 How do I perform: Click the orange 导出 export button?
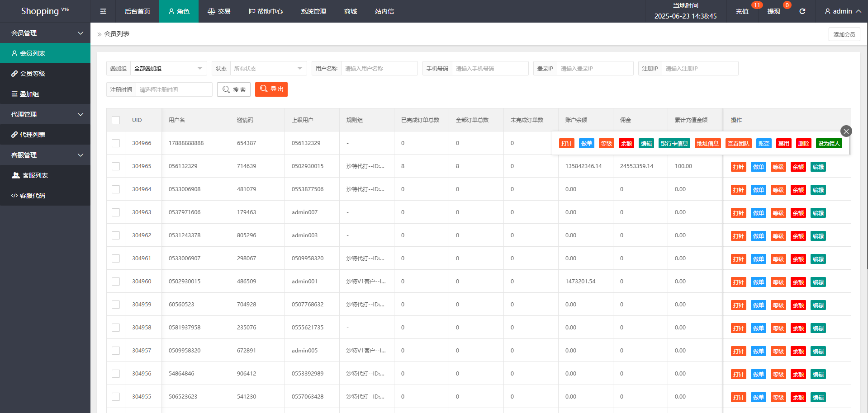[271, 89]
